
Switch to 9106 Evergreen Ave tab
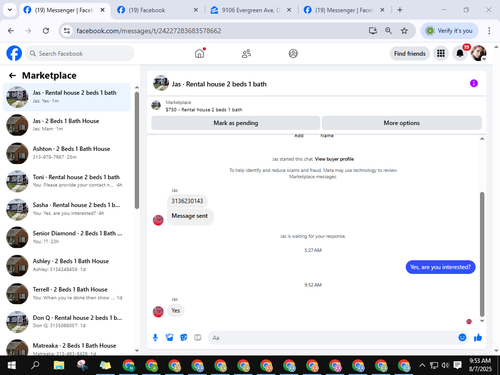pos(250,10)
